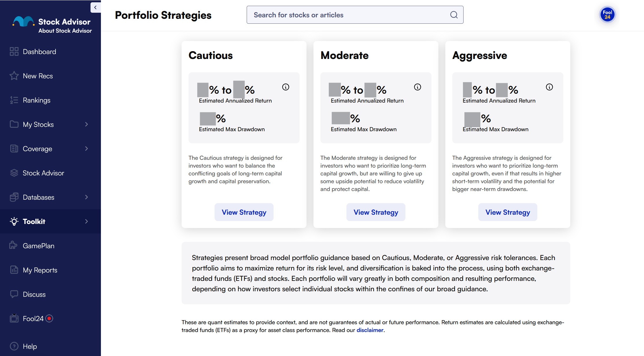Go to My Reports menu item
Screen dimensions: 644x356
[40, 270]
